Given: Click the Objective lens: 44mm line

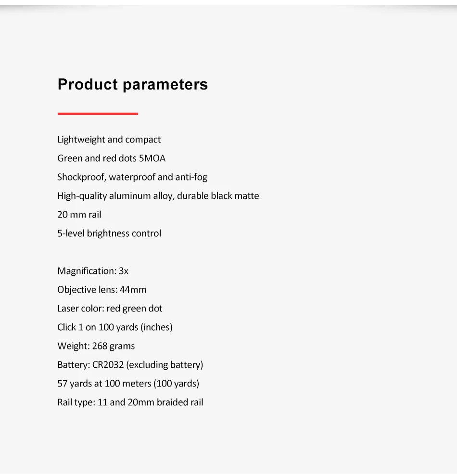Looking at the screenshot, I should (x=102, y=290).
